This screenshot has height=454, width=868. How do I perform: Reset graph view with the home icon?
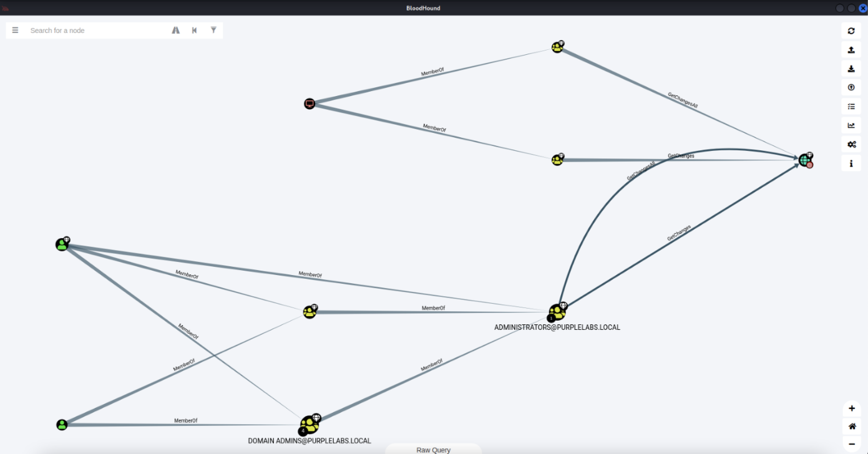pyautogui.click(x=852, y=427)
